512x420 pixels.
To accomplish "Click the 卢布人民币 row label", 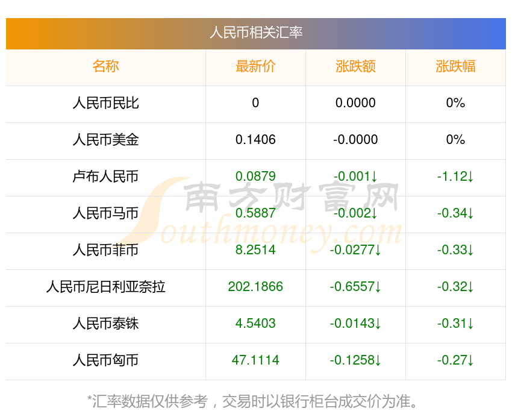I will pos(105,177).
